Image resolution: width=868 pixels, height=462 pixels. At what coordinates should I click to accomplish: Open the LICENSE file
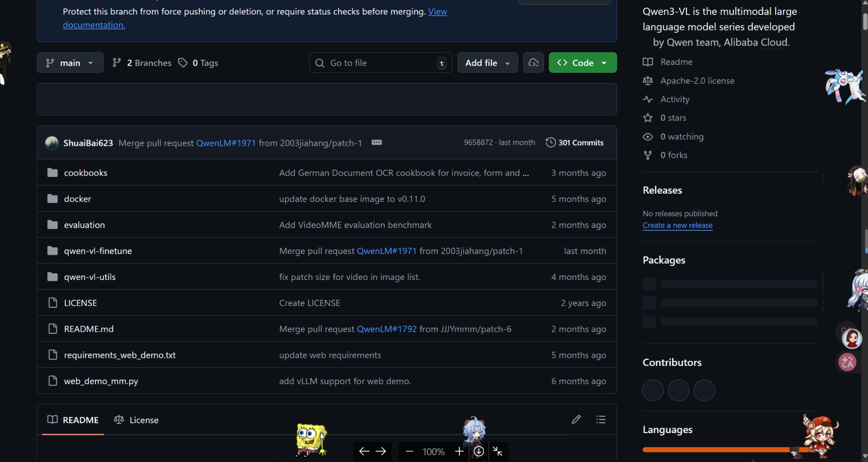click(x=81, y=303)
